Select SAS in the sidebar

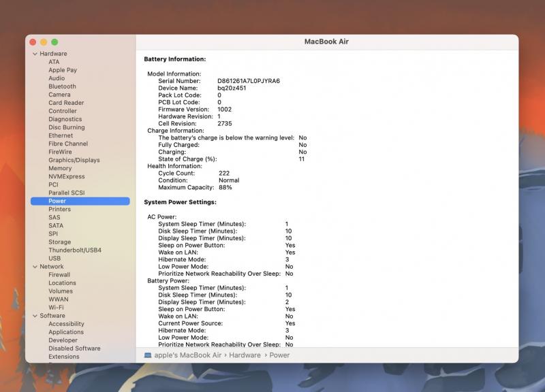[54, 217]
